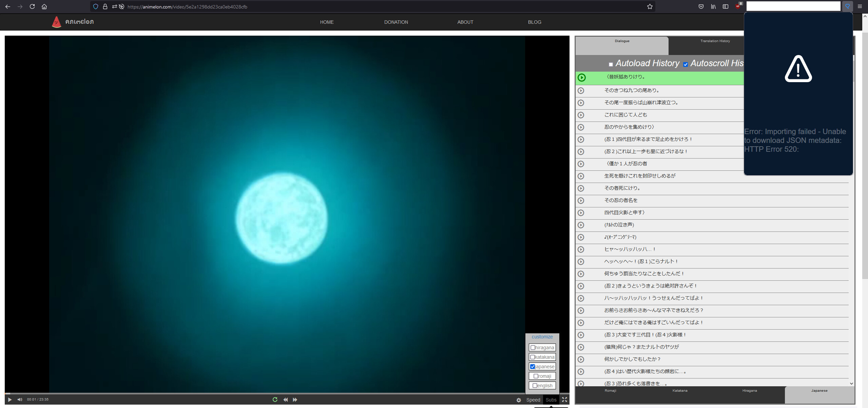
Task: Replay the current subtitle line
Action: 275,400
